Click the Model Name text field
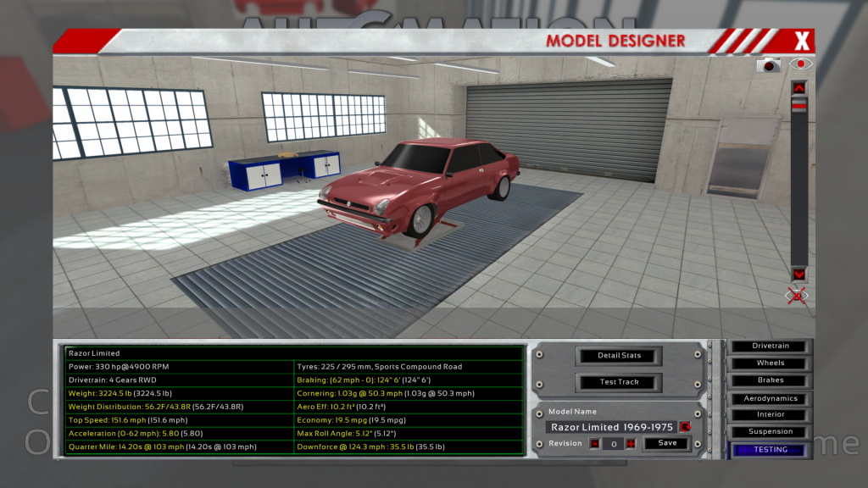The image size is (868, 488). click(610, 427)
